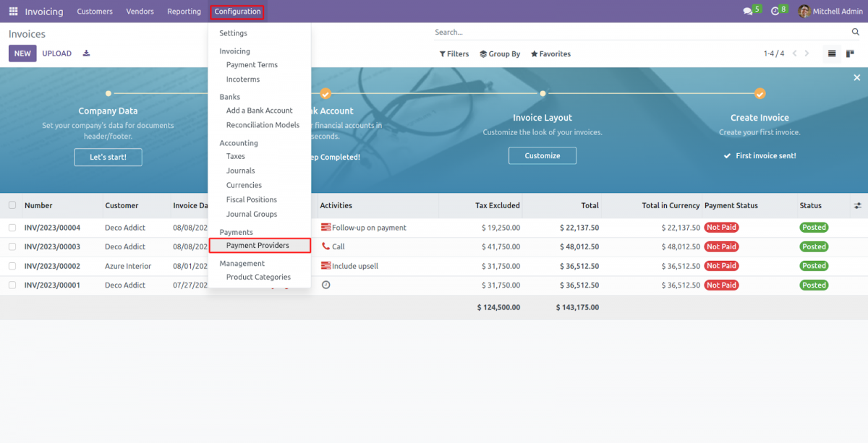Open the apps grid menu
Image resolution: width=868 pixels, height=443 pixels.
pyautogui.click(x=12, y=11)
